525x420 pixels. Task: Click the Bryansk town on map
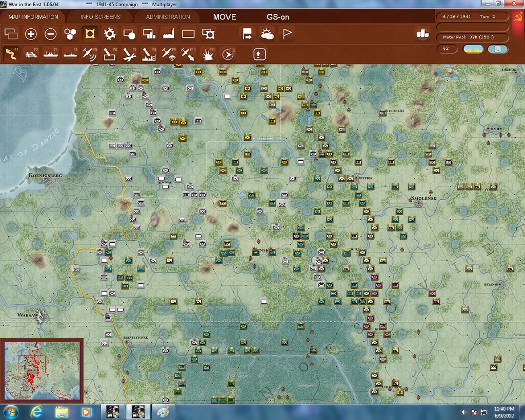click(x=501, y=285)
